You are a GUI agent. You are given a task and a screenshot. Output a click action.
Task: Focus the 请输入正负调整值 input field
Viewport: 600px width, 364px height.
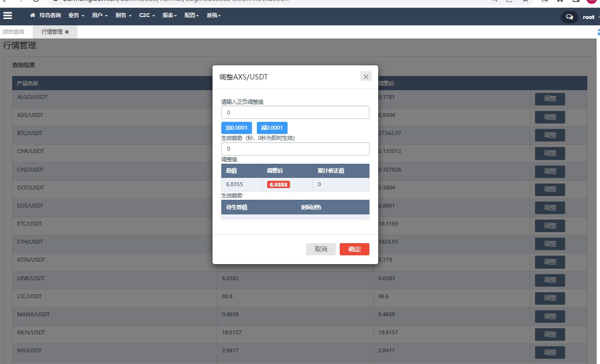click(x=295, y=113)
